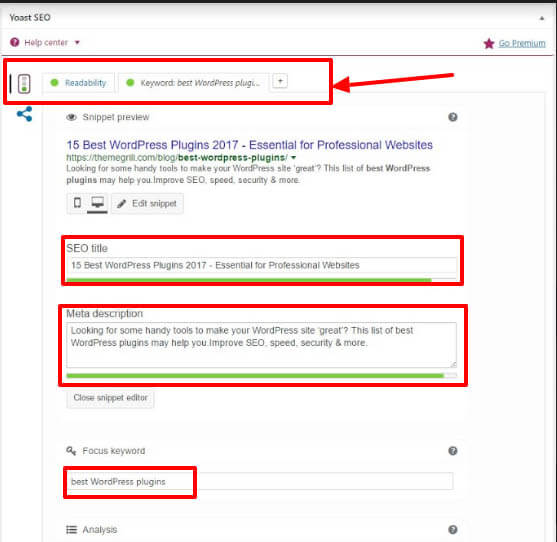Click the Help center question mark icon
This screenshot has height=542, width=557.
(x=15, y=42)
